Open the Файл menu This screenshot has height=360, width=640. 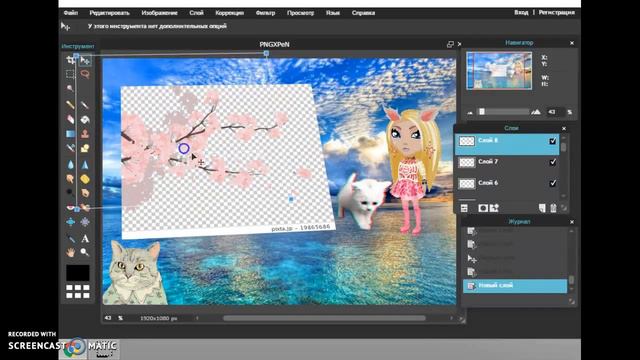(71, 13)
